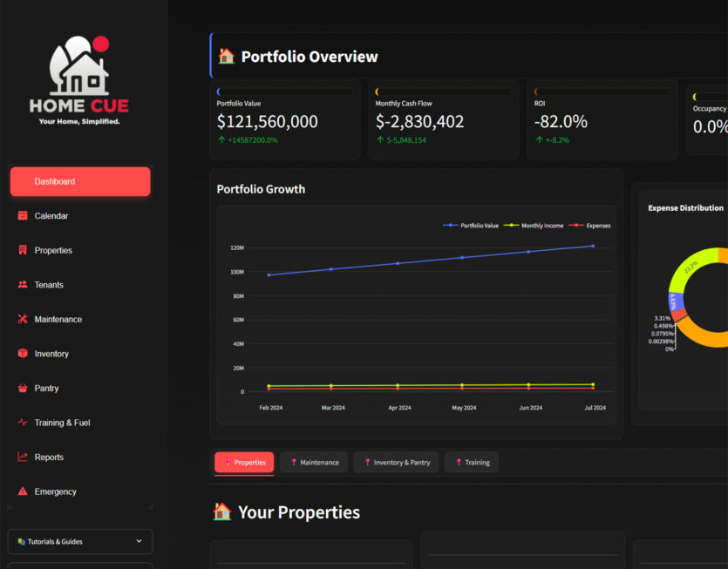This screenshot has height=569, width=728.
Task: Click the Tenants people icon
Action: click(x=23, y=285)
